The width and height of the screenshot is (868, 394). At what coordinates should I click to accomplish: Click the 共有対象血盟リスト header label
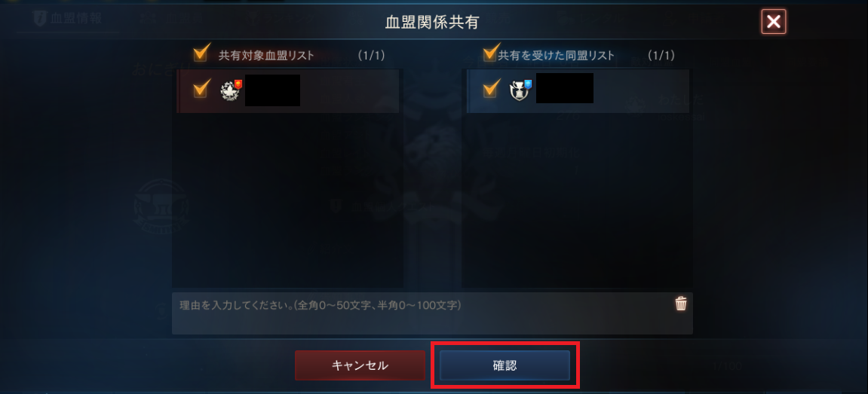point(266,55)
